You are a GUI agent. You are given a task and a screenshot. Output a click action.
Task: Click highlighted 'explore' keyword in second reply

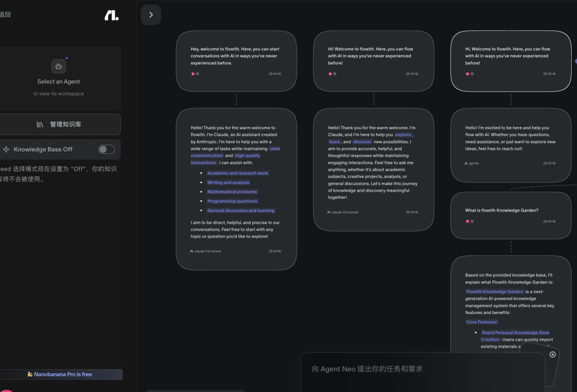click(x=403, y=135)
